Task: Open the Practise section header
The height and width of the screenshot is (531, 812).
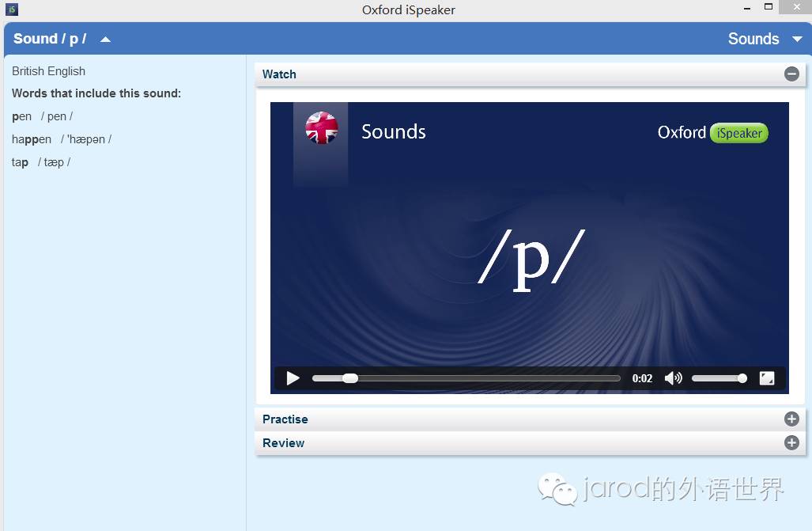Action: click(x=530, y=419)
